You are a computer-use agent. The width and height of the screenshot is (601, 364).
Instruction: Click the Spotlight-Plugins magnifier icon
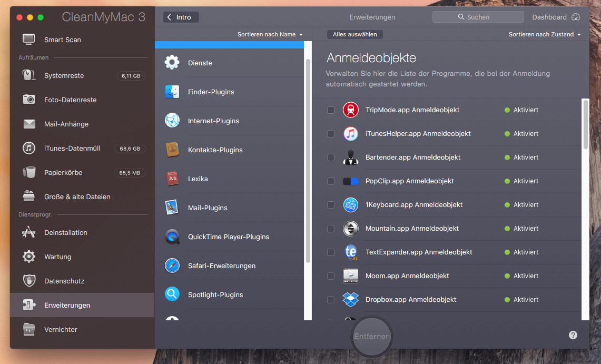(172, 294)
